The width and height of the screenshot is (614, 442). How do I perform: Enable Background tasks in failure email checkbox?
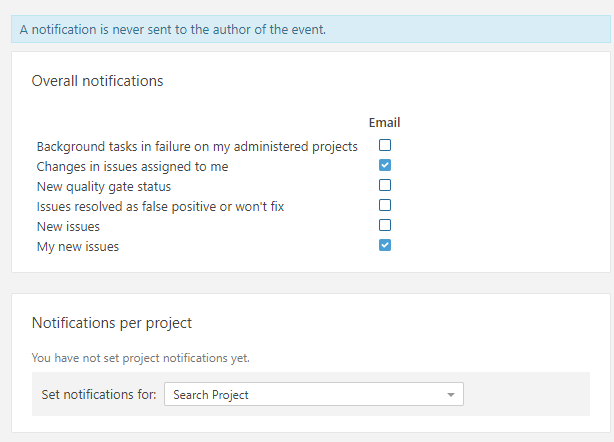coord(385,146)
